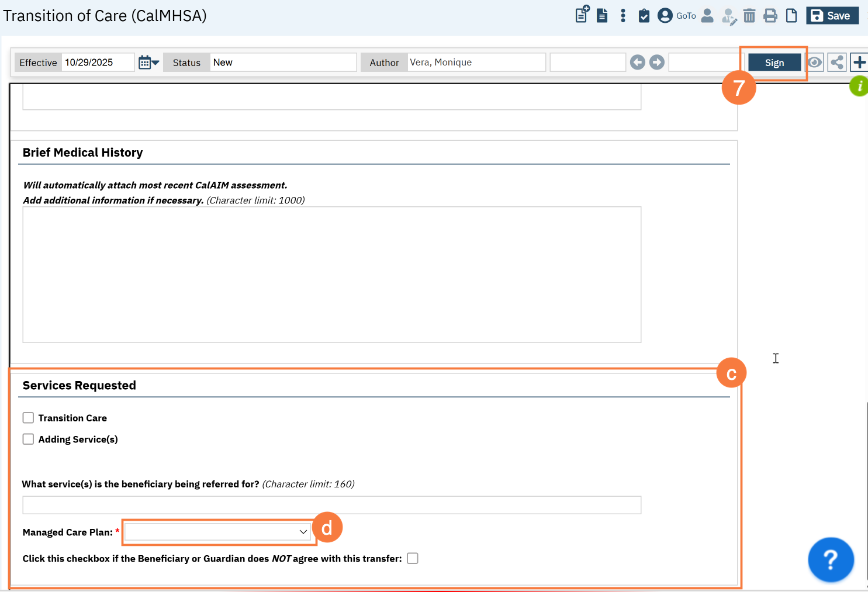Click the trash delete icon
Image resolution: width=868 pixels, height=592 pixels.
tap(749, 16)
